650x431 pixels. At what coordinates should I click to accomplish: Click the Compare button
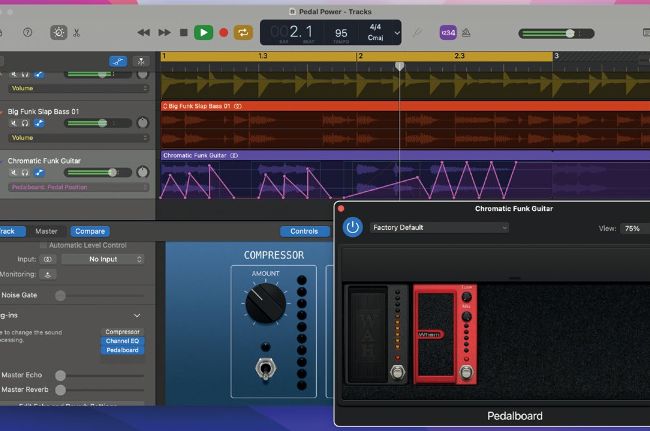click(x=90, y=231)
